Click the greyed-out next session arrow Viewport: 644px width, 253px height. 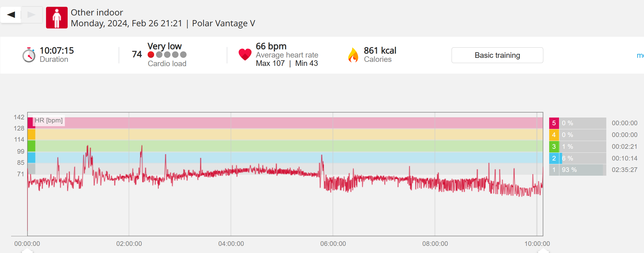(x=32, y=15)
